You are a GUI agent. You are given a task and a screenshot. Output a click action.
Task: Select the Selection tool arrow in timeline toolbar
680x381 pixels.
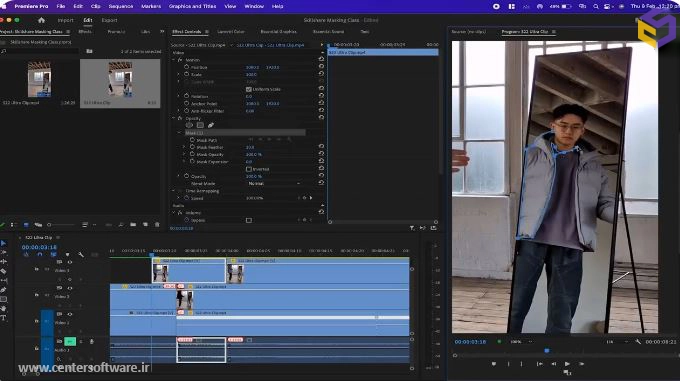click(x=3, y=243)
